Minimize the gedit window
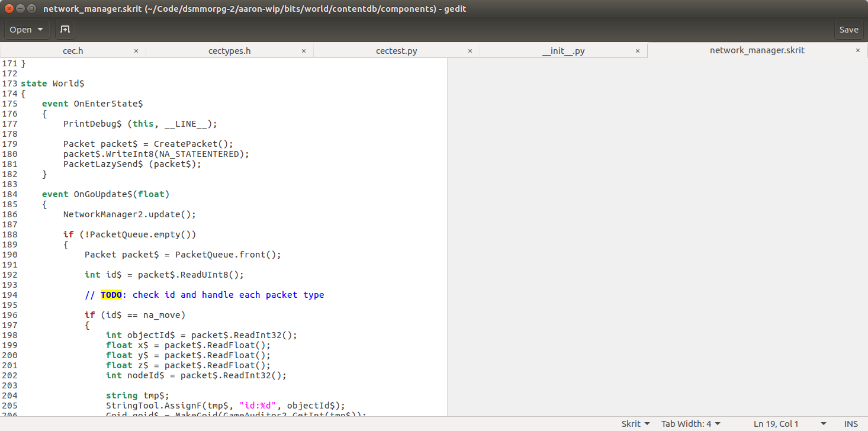Image resolution: width=868 pixels, height=431 pixels. 21,8
